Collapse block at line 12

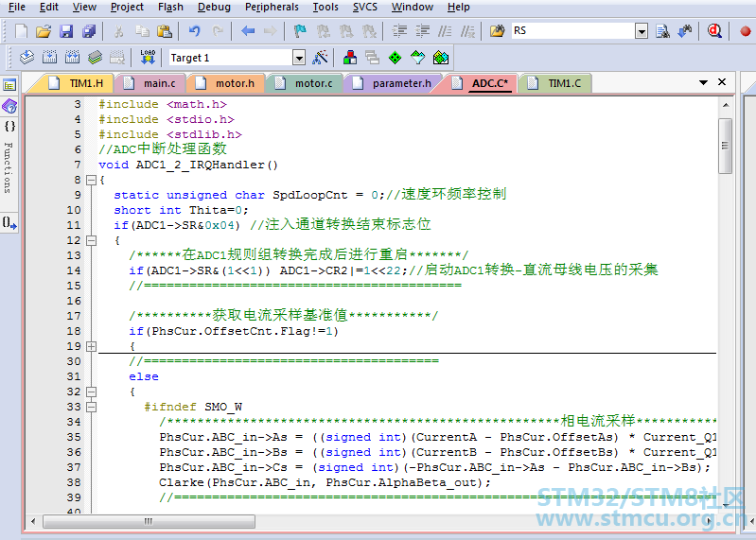pyautogui.click(x=91, y=240)
